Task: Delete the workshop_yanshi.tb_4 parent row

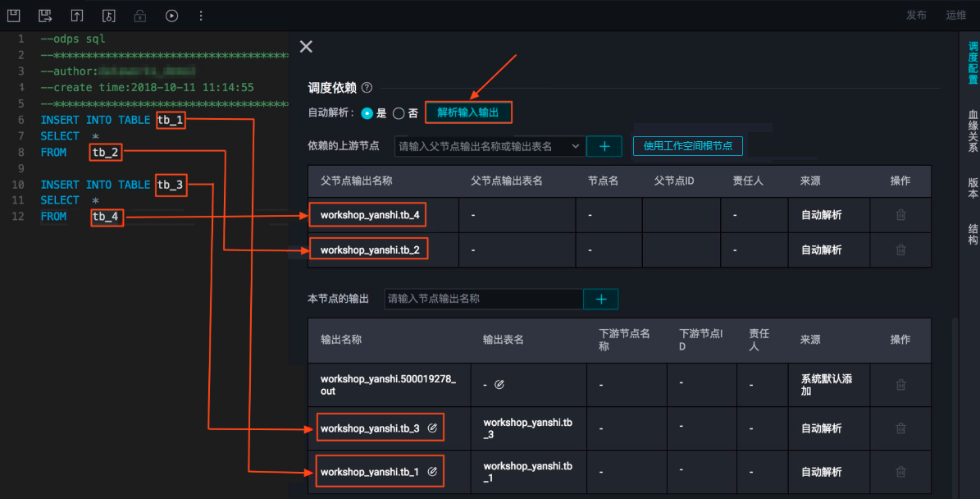Action: [x=900, y=215]
